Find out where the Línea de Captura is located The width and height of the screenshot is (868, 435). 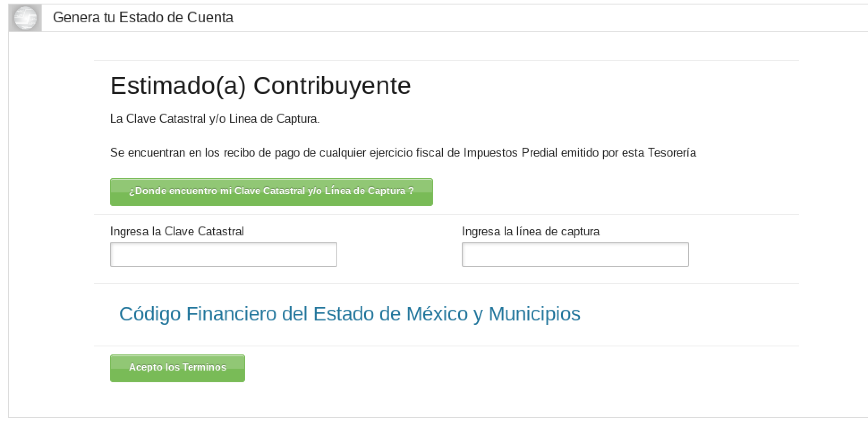[x=271, y=192]
